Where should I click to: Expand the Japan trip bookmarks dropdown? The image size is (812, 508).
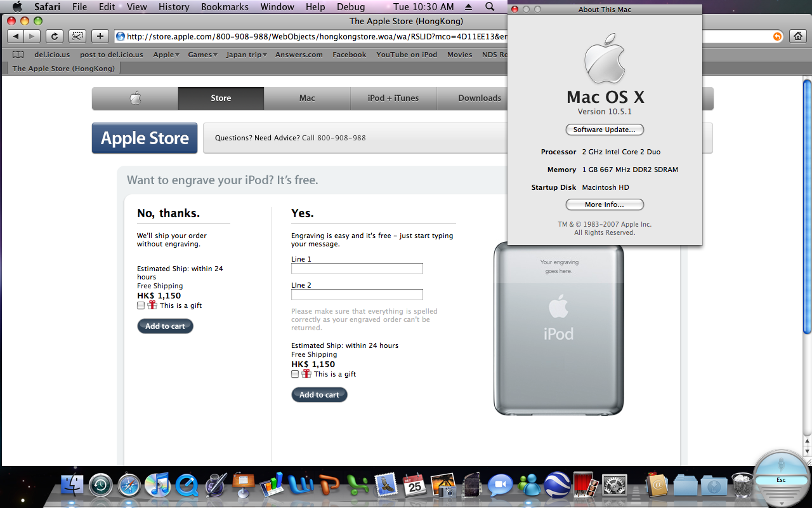coord(246,55)
